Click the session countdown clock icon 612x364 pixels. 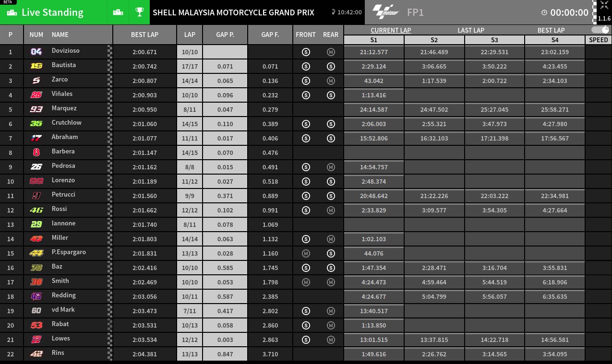[x=544, y=13]
